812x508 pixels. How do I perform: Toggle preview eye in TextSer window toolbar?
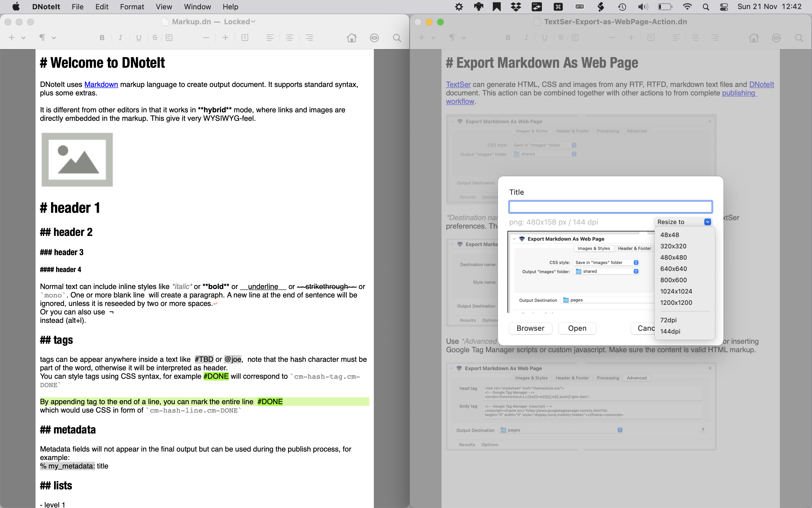(x=776, y=38)
